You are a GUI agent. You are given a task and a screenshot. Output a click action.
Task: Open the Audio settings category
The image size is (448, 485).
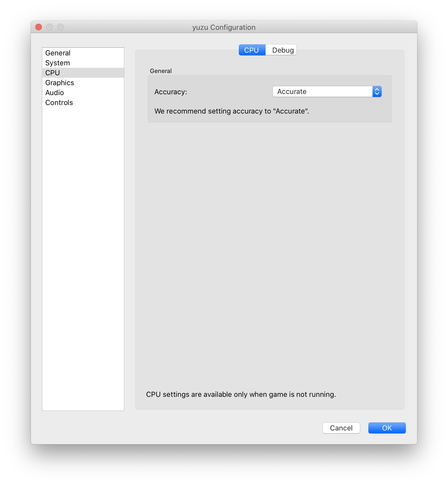click(x=83, y=93)
